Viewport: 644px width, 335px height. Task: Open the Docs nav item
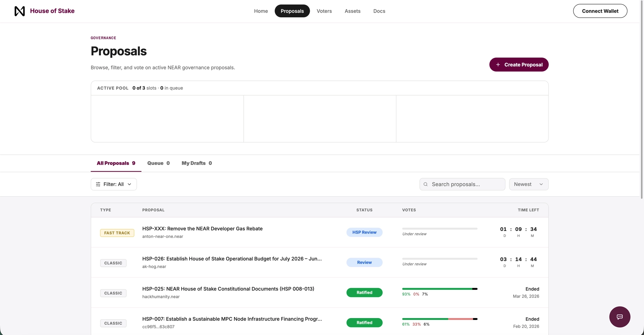[x=379, y=11]
